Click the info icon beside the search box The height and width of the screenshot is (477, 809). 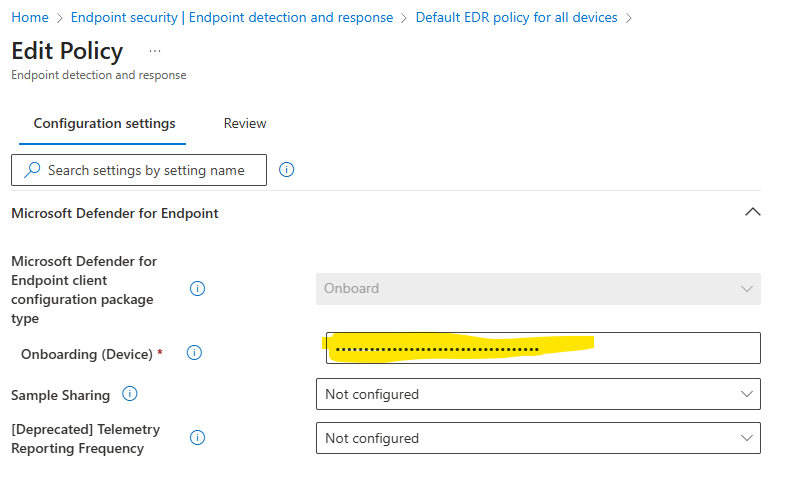(x=286, y=170)
